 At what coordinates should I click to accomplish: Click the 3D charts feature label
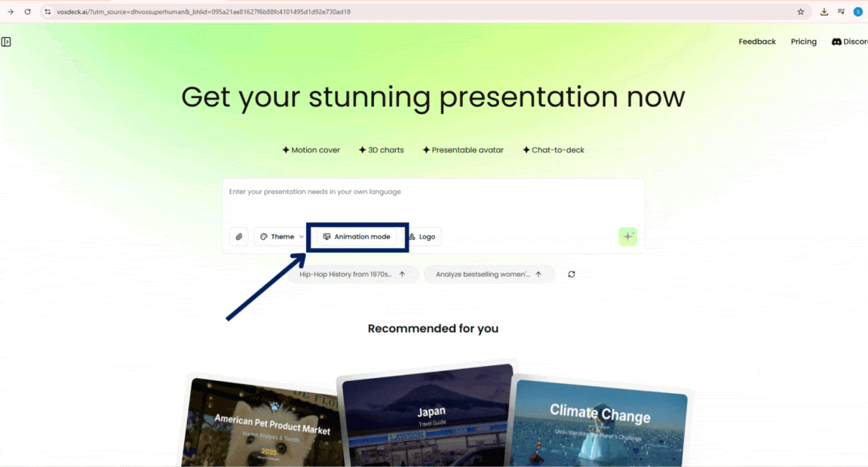382,150
